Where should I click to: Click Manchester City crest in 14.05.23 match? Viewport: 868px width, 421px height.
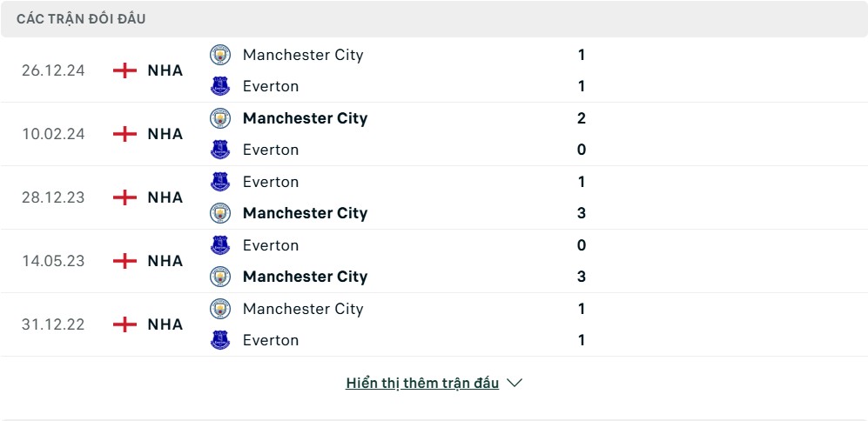220,276
